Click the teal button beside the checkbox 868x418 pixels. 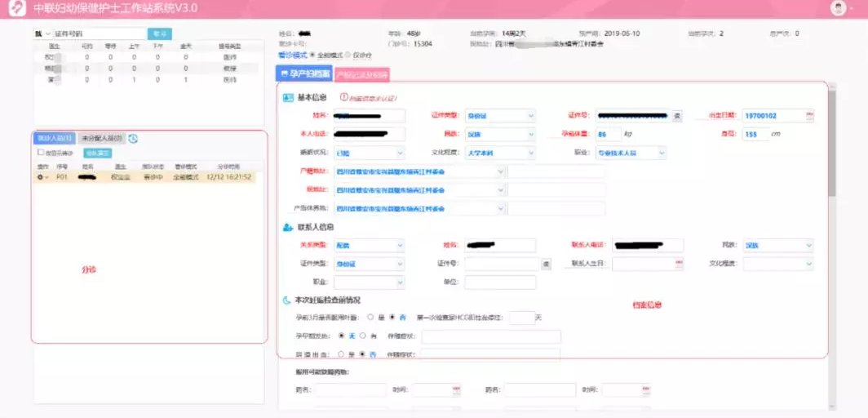coord(97,153)
